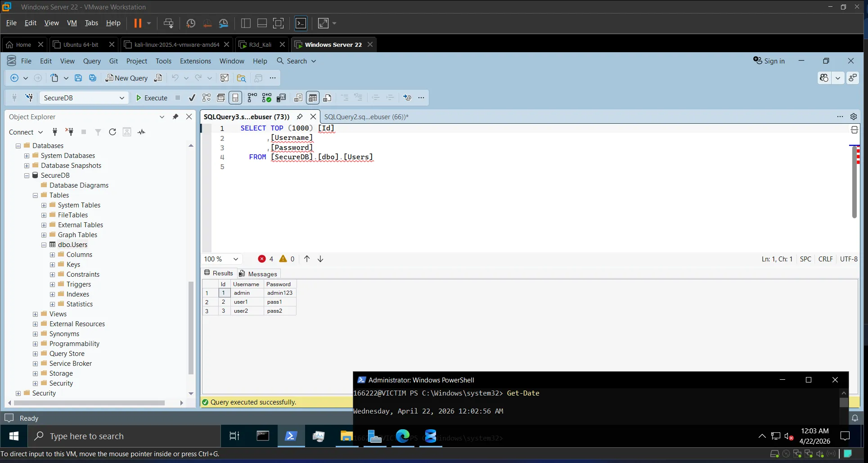
Task: Click the admin123 password cell
Action: [280, 293]
